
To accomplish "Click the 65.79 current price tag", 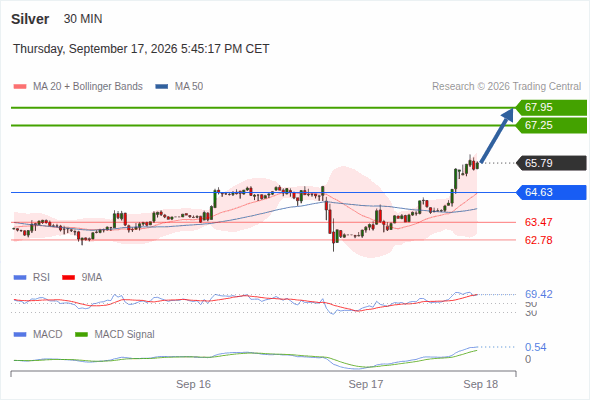I will coord(551,163).
